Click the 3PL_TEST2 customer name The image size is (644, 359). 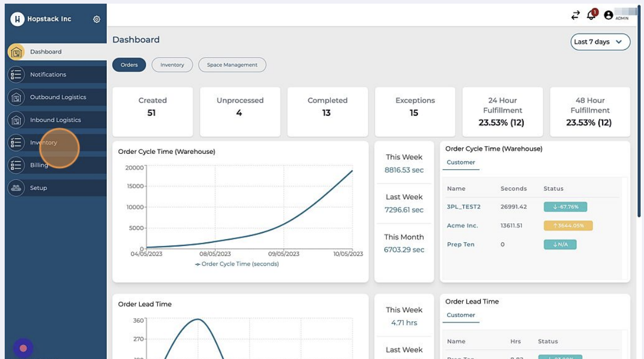[463, 207]
